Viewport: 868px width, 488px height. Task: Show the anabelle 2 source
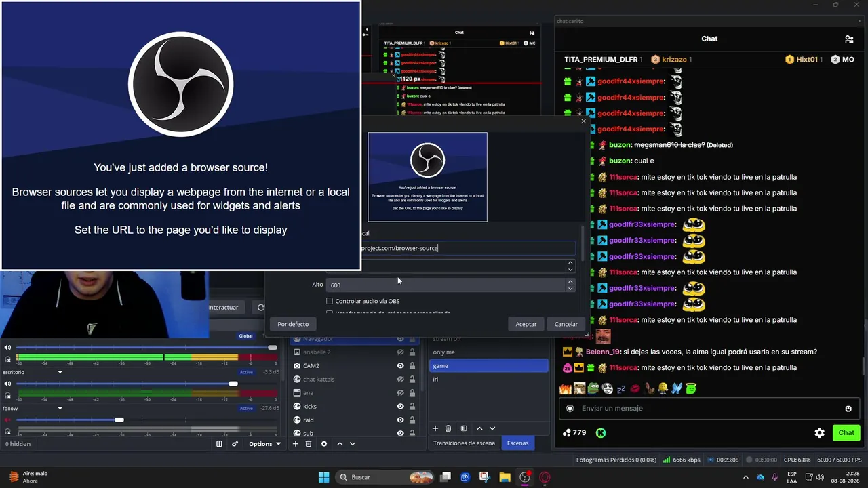(400, 352)
